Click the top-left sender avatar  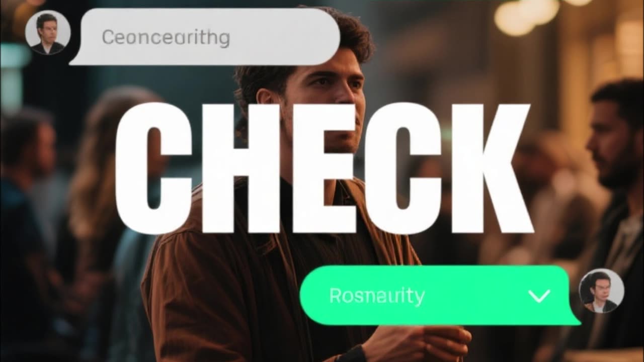tap(48, 32)
